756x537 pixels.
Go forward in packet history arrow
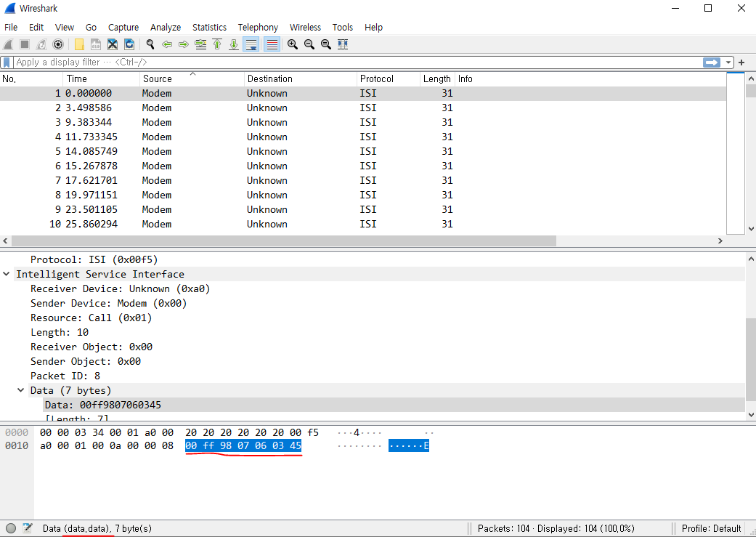(183, 44)
